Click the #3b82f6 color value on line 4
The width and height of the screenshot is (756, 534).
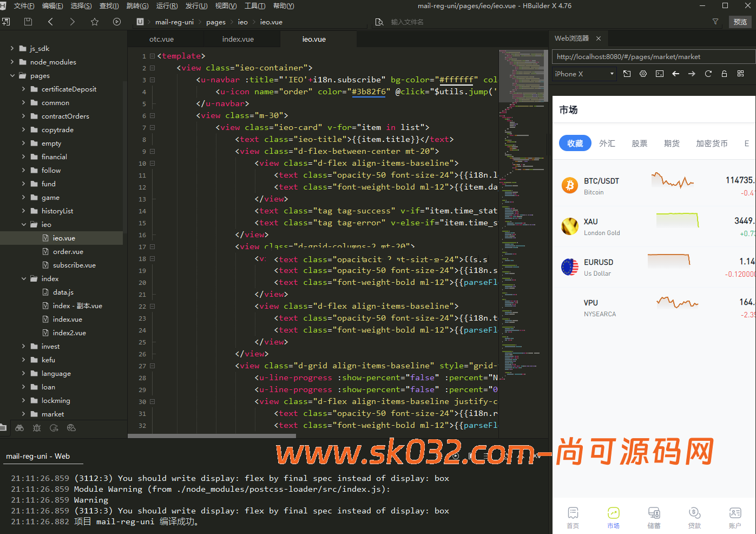pyautogui.click(x=369, y=91)
